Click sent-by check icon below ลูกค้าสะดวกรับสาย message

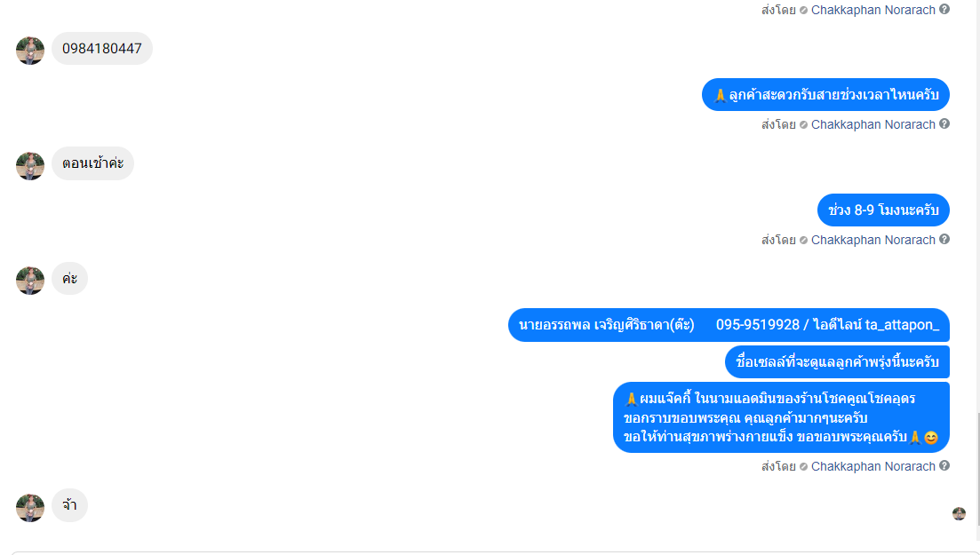[803, 125]
